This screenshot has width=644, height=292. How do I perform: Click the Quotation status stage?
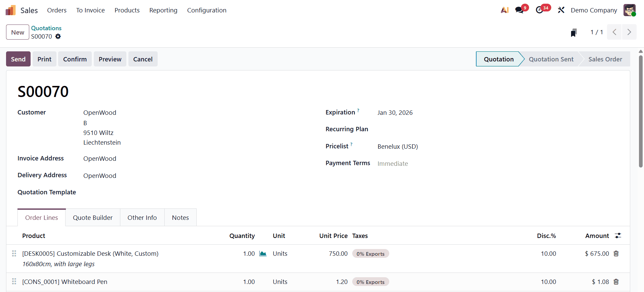[499, 59]
